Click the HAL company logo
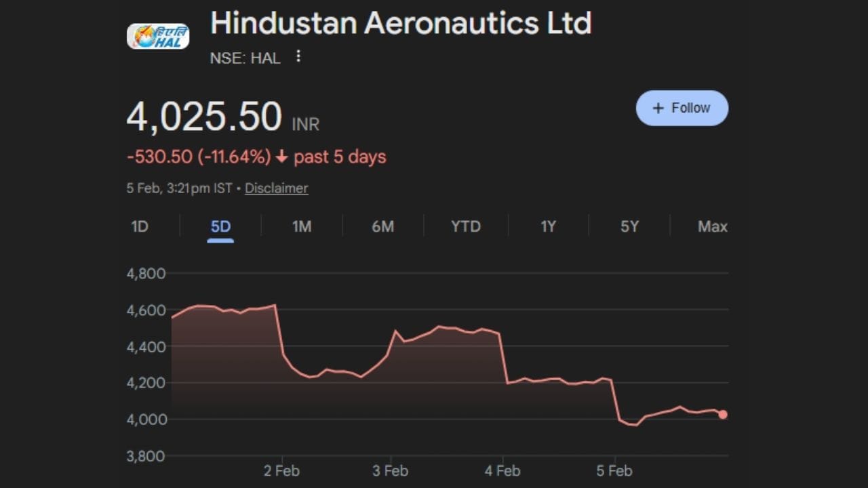The height and width of the screenshot is (488, 868). 158,33
